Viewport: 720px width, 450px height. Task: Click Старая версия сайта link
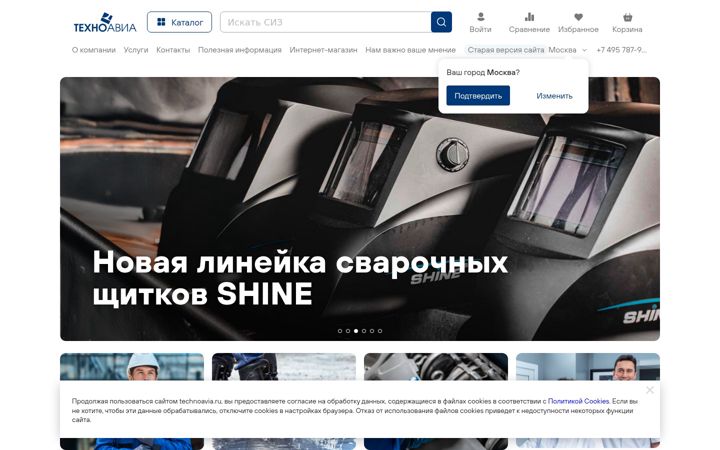click(x=506, y=50)
